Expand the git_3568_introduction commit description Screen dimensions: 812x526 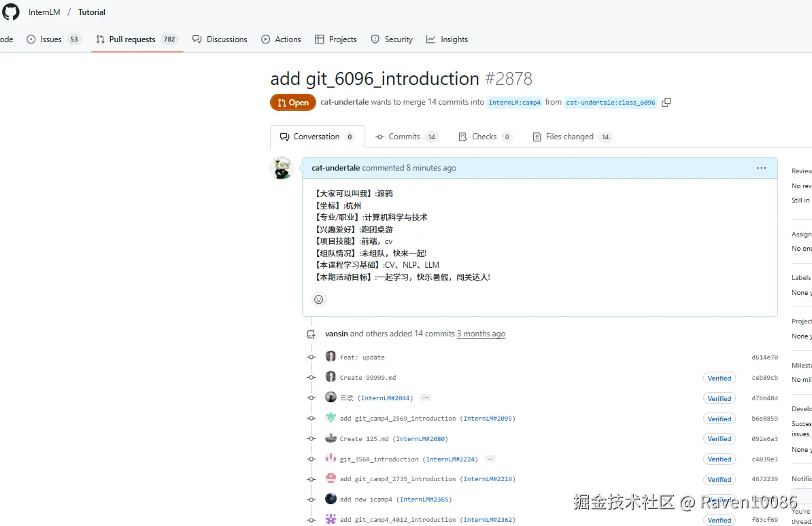click(490, 459)
